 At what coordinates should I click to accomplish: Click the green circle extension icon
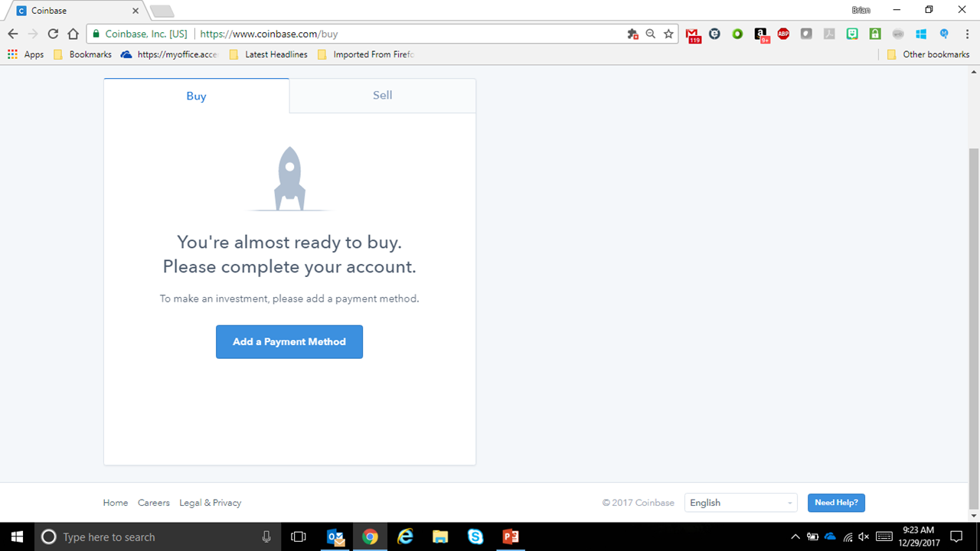[x=737, y=34]
